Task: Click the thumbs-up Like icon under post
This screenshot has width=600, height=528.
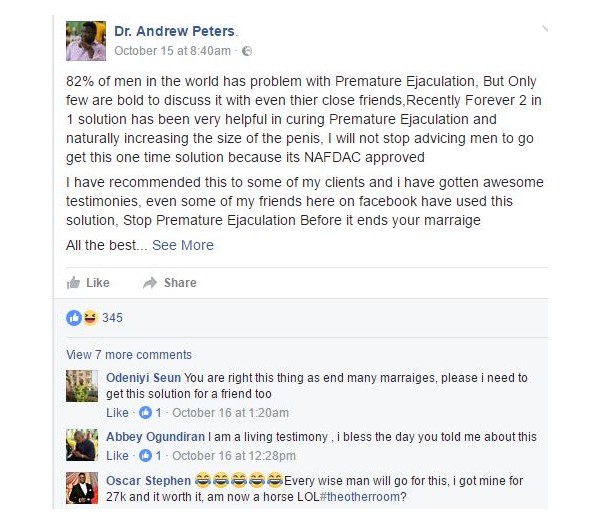Action: click(x=73, y=283)
